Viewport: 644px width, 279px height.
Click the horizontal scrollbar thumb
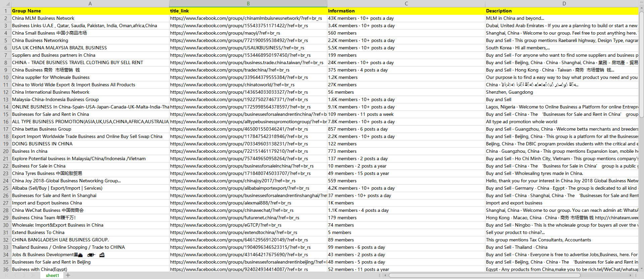(x=484, y=275)
